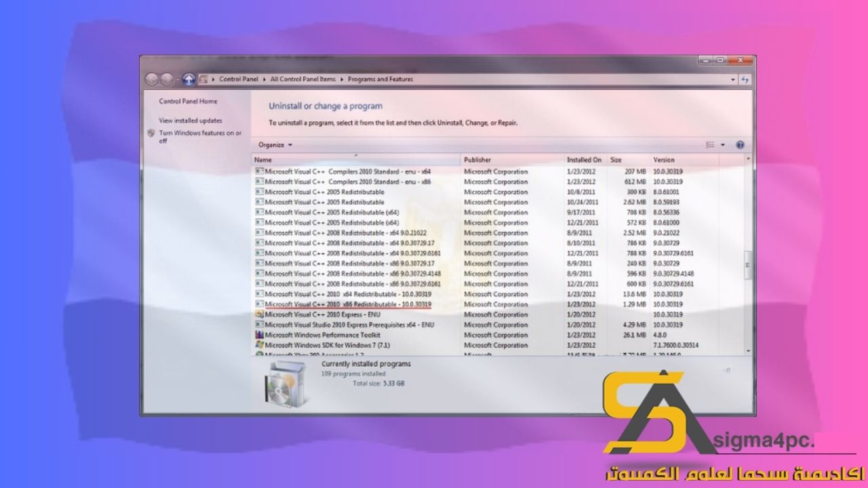This screenshot has height=488, width=868.
Task: Click the blue up-arrow circle icon
Action: 189,79
